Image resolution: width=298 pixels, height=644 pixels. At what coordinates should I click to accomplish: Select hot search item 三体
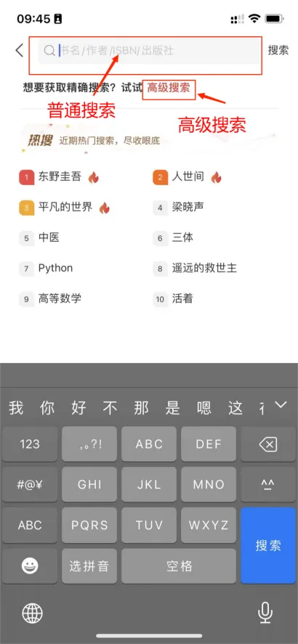tap(182, 237)
